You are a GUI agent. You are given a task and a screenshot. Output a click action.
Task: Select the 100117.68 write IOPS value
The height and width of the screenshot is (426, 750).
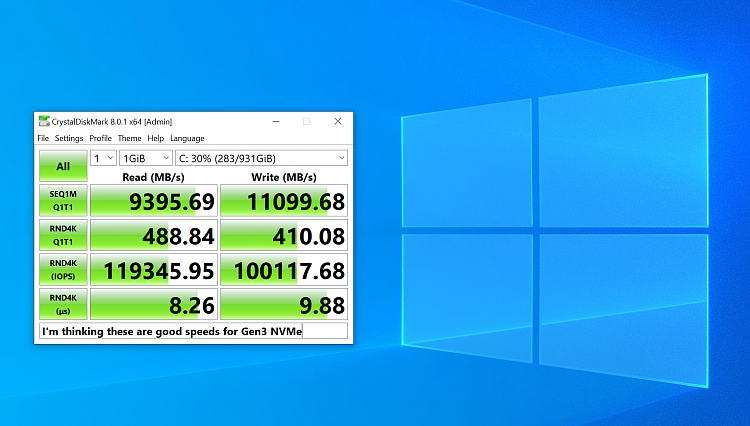[284, 270]
